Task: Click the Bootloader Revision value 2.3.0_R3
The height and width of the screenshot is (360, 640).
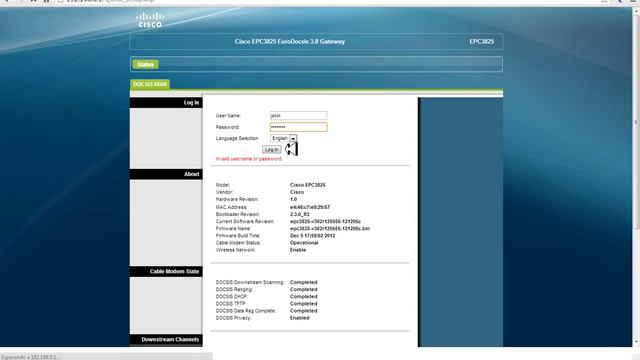Action: (300, 214)
